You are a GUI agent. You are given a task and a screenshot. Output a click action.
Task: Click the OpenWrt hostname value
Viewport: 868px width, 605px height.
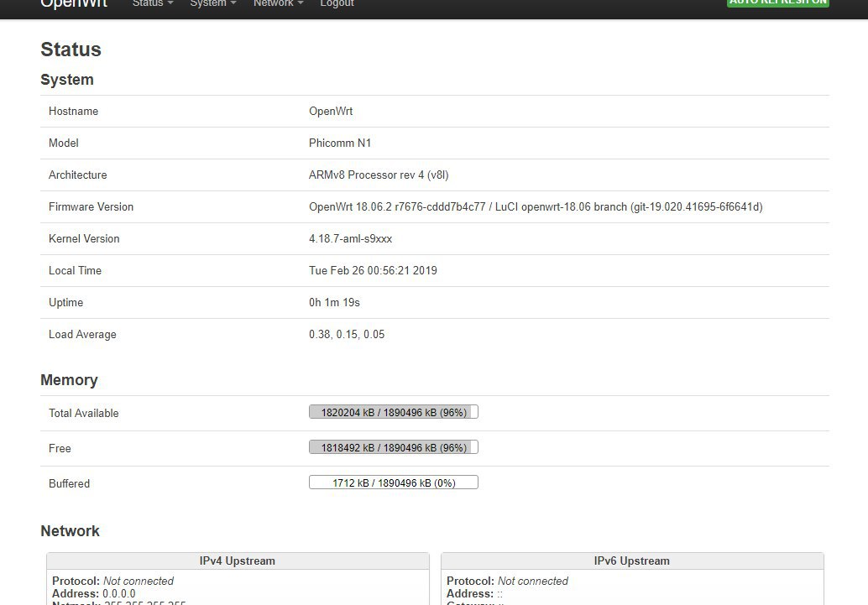tap(331, 111)
